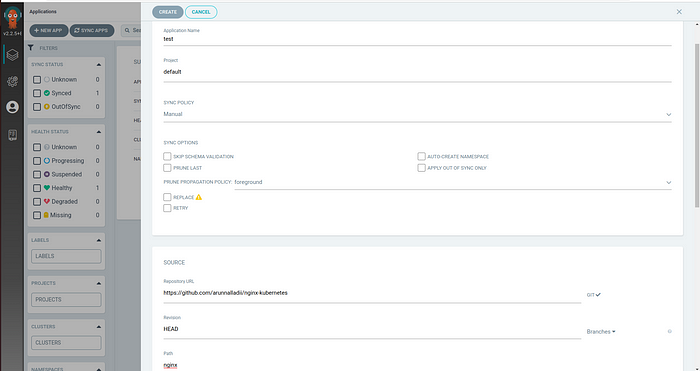Enable Prune Last checkbox
Viewport: 700px width, 371px height.
167,168
